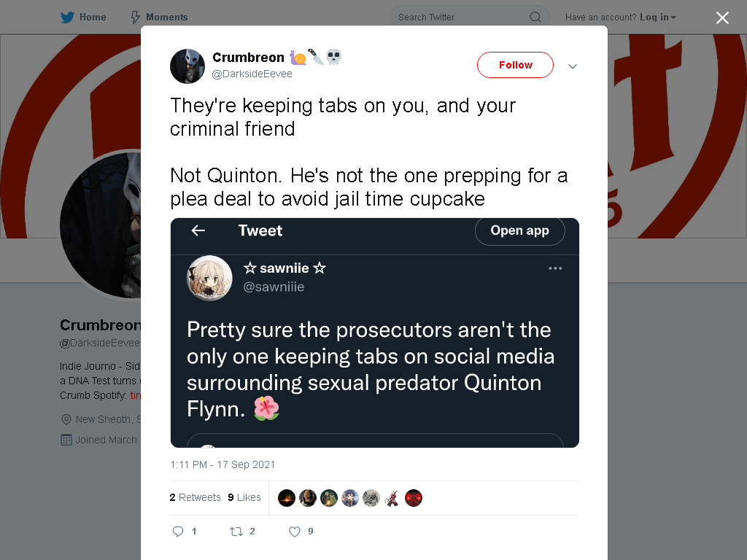This screenshot has height=560, width=747.
Task: Open the tweet timestamp 17 Sep 2021
Action: (x=222, y=464)
